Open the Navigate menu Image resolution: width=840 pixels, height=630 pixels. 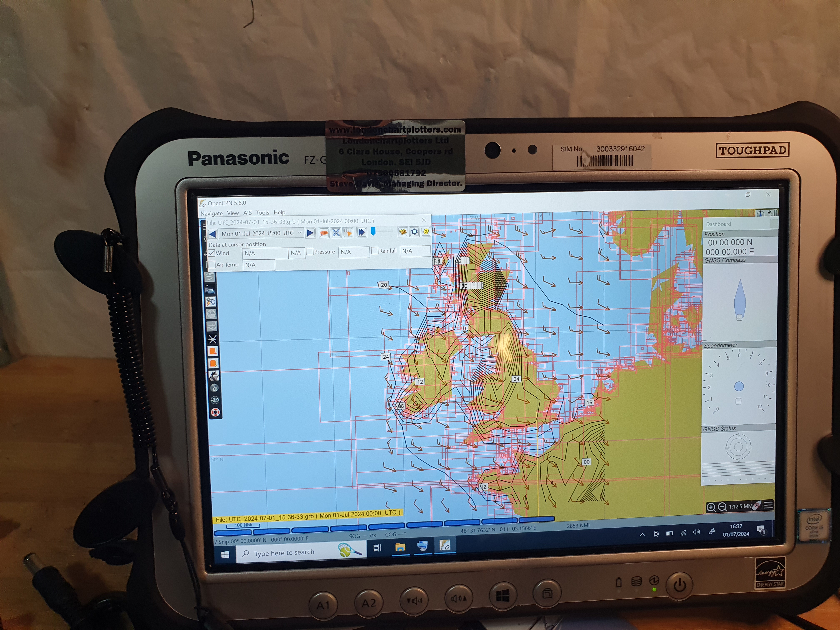click(x=211, y=213)
